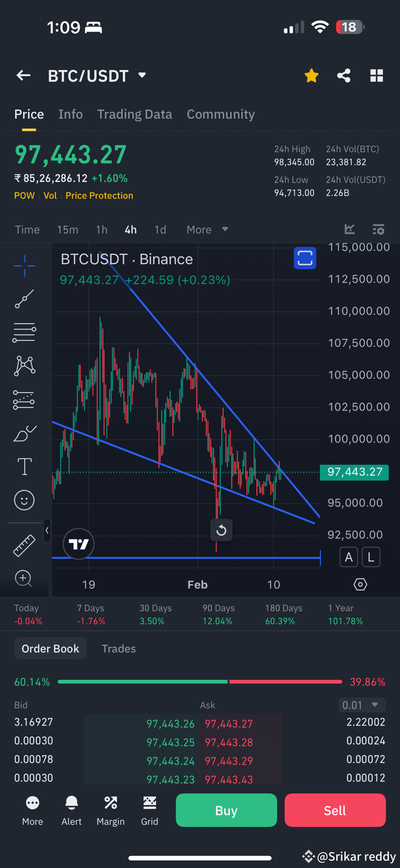Select the crosshair cursor tool
400x868 pixels.
(25, 265)
